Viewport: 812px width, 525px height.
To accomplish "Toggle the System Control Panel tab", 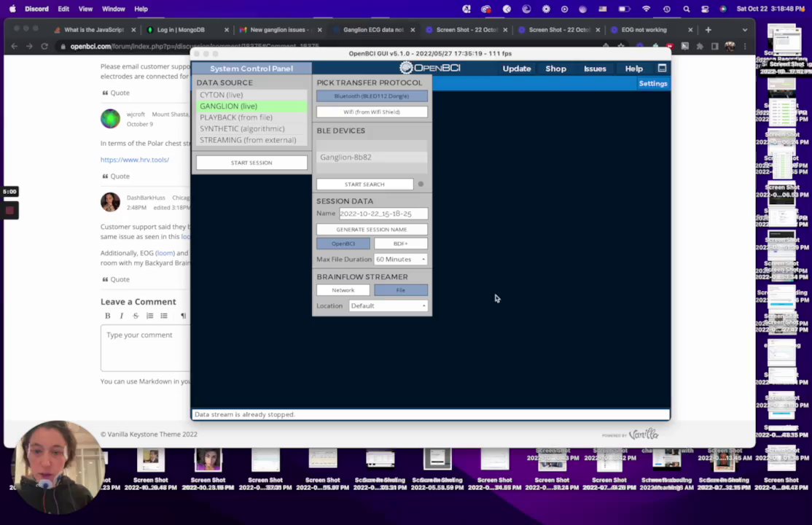I will tap(251, 69).
